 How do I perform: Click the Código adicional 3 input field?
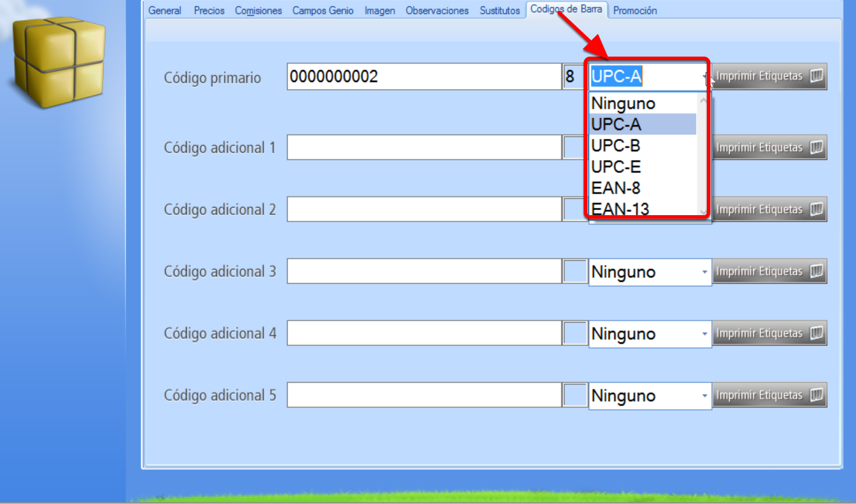pos(424,271)
